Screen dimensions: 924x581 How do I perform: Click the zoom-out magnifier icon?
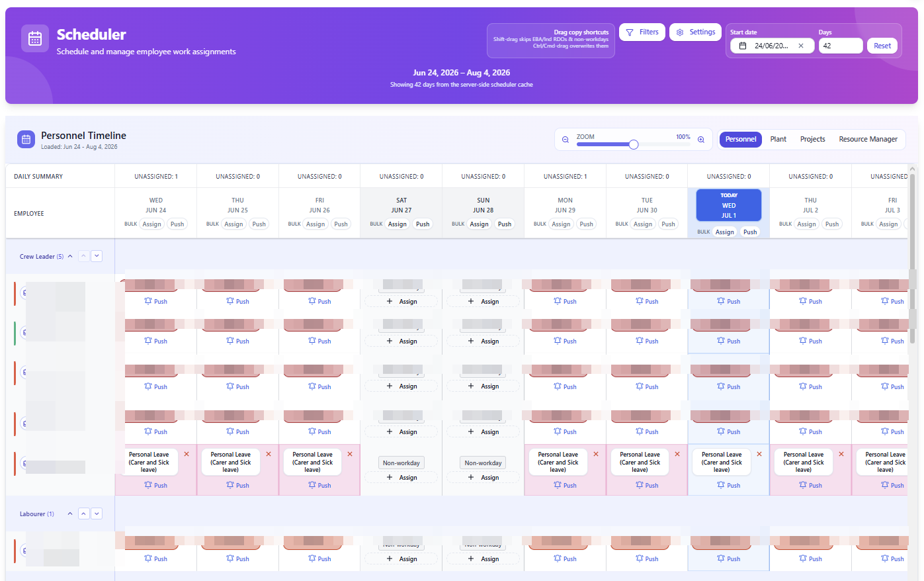click(x=566, y=140)
